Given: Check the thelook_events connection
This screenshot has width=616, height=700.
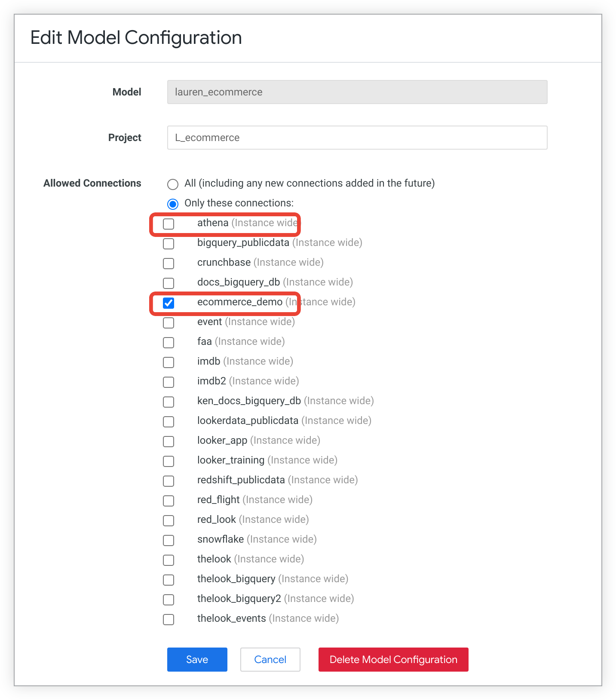Looking at the screenshot, I should click(x=169, y=620).
